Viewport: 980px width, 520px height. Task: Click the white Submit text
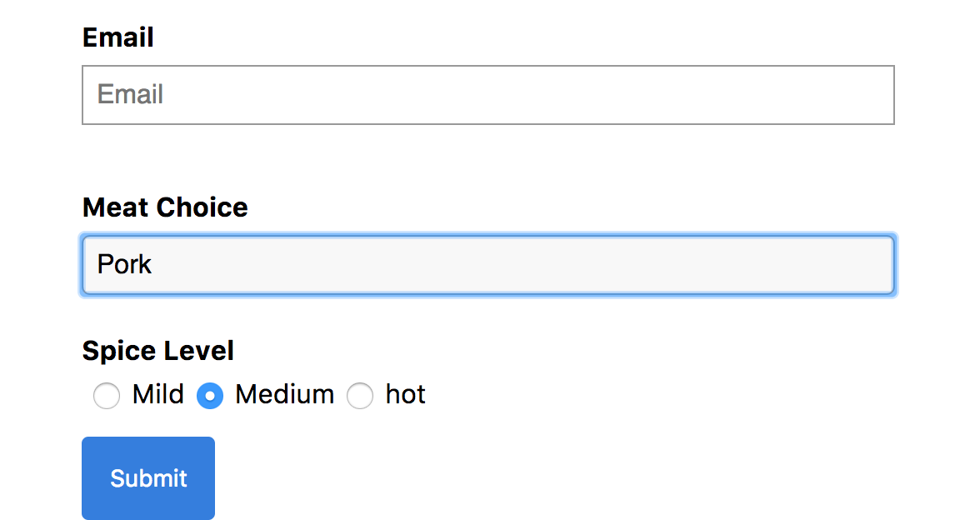tap(148, 478)
